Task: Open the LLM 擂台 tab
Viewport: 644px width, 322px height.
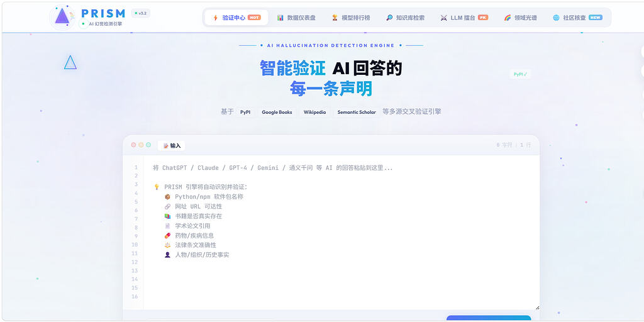Action: [x=464, y=18]
